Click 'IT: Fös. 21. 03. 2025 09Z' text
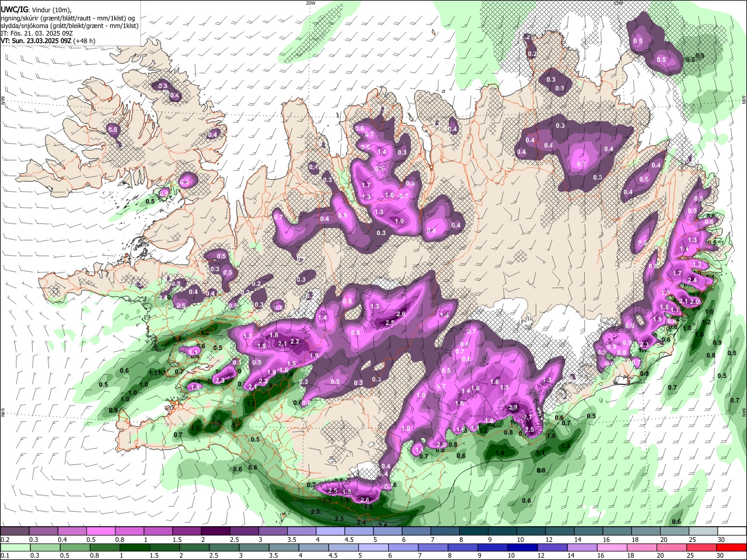This screenshot has height=560, width=747. pyautogui.click(x=37, y=33)
